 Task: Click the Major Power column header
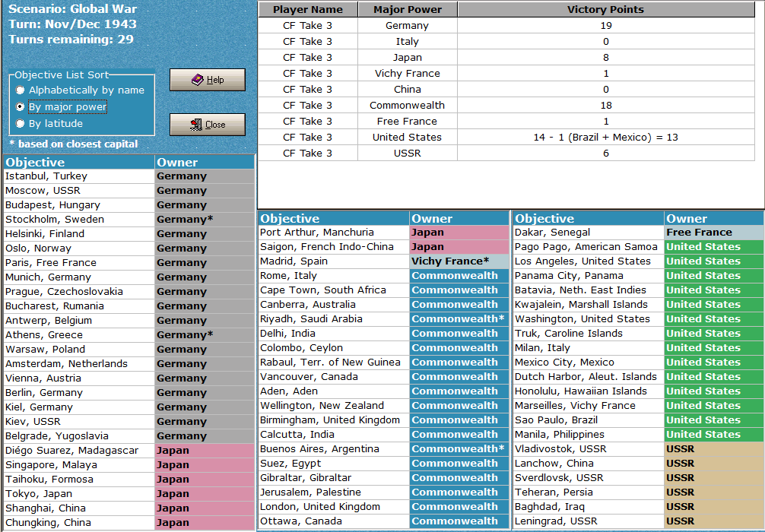(x=408, y=9)
